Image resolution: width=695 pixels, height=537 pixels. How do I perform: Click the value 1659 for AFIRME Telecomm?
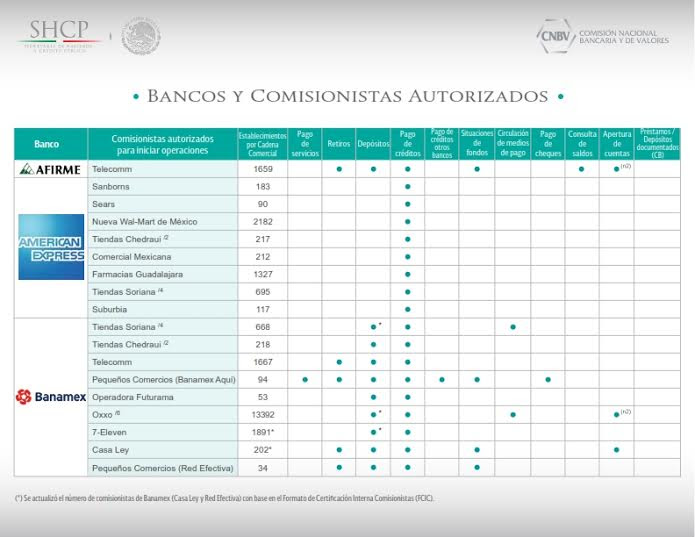pyautogui.click(x=263, y=169)
